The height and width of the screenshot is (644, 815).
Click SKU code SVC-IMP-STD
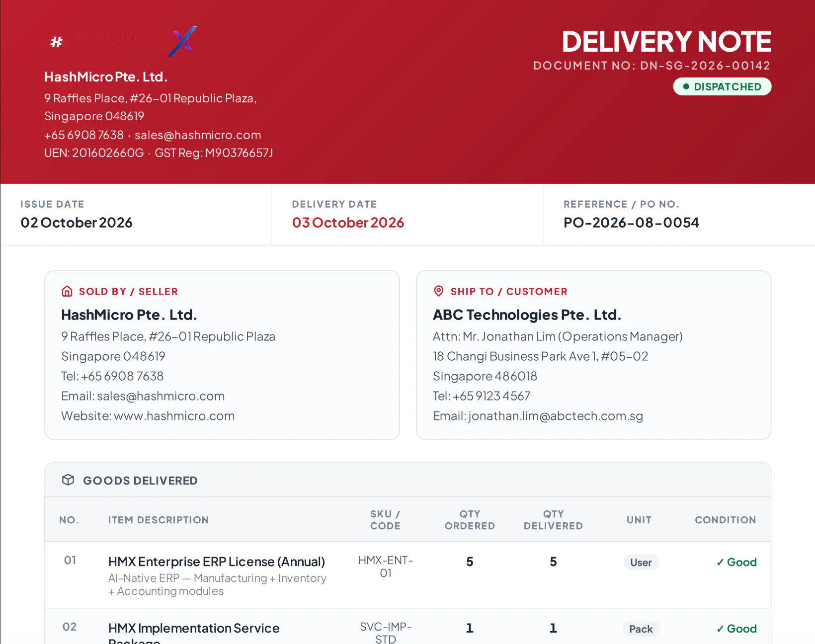coord(386,633)
